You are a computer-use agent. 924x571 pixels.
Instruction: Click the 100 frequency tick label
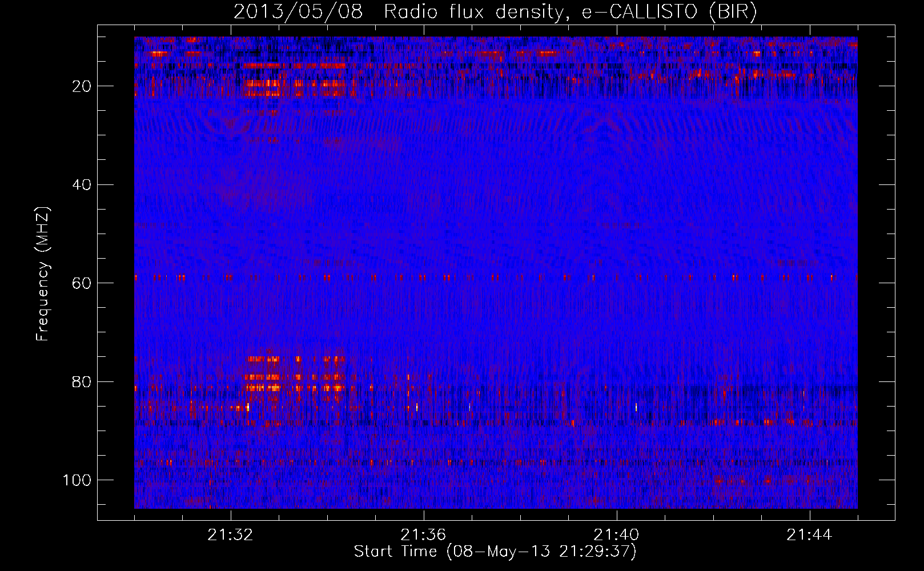pos(77,480)
